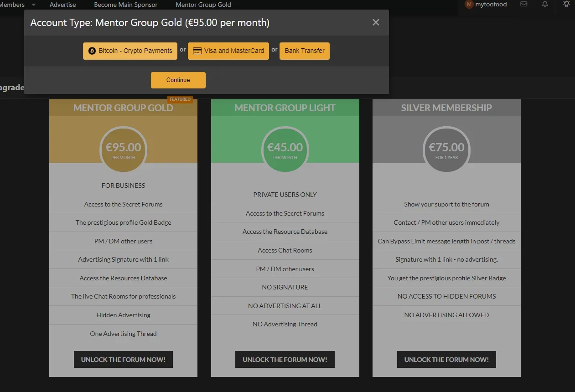
Task: Unlock forum under Mentor Group Gold
Action: (x=123, y=359)
